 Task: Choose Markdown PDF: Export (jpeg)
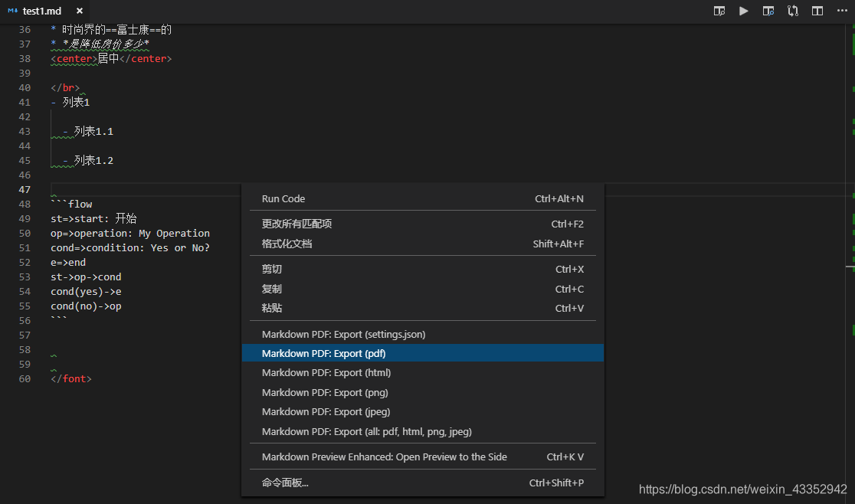[423, 412]
